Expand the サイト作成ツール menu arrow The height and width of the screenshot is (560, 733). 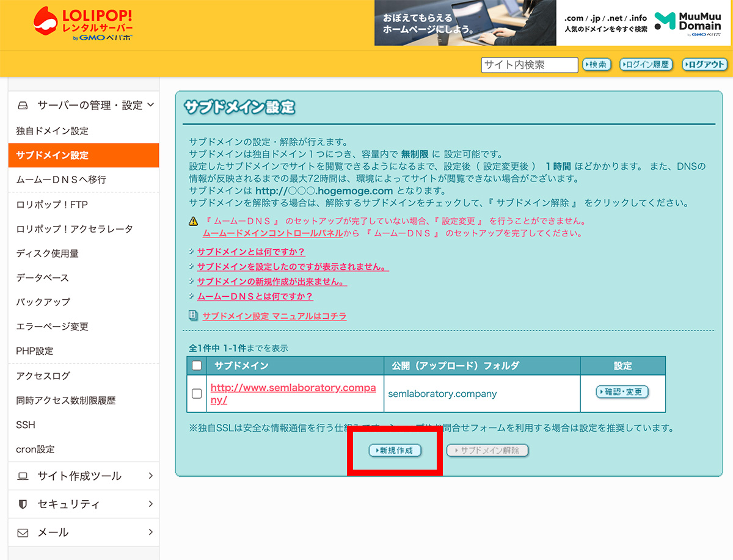(x=150, y=476)
